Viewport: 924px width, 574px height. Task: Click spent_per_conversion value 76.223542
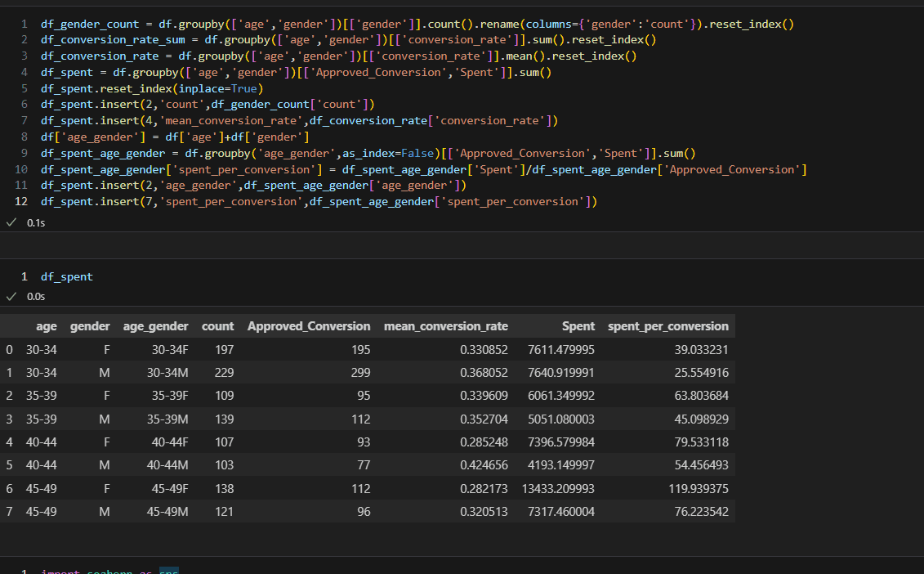pyautogui.click(x=701, y=512)
